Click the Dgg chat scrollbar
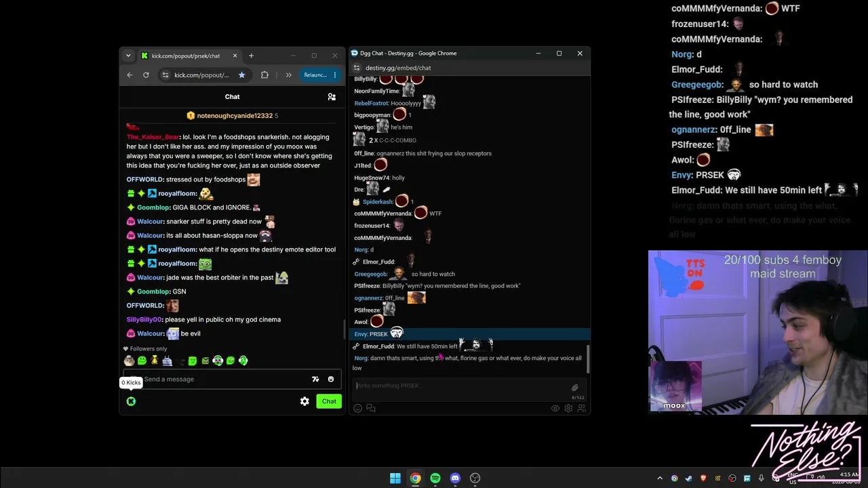868x488 pixels. point(588,359)
